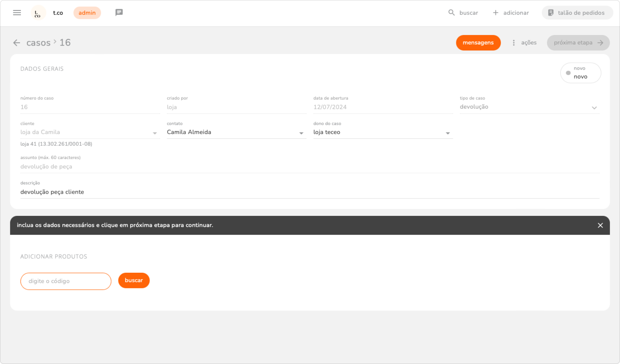Go back with the left arrow
620x364 pixels.
pyautogui.click(x=17, y=43)
